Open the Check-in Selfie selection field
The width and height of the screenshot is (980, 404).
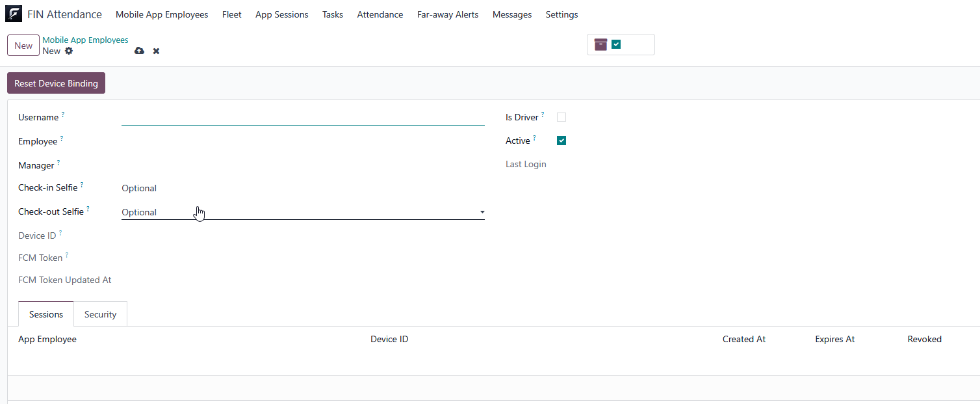(302, 189)
